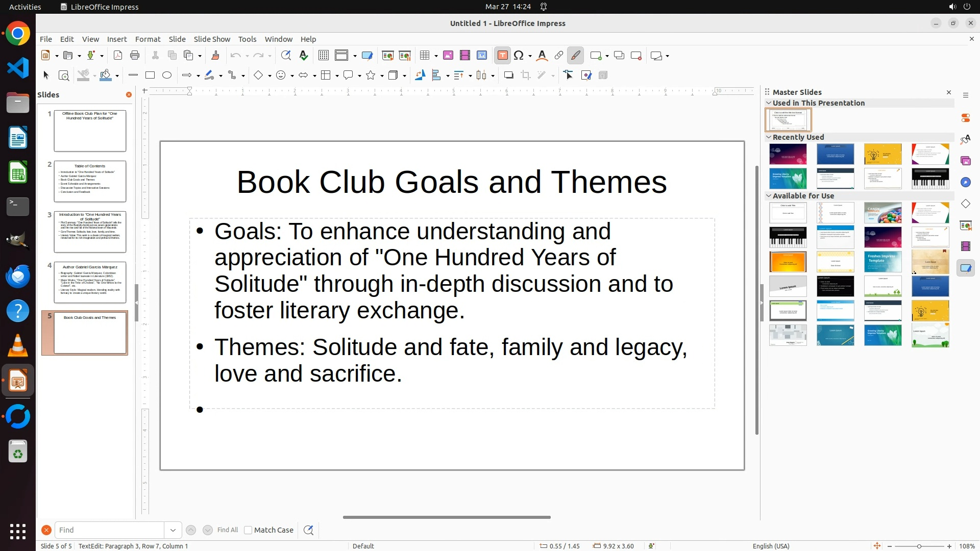
Task: Click the Find Next arrow button
Action: tap(208, 530)
